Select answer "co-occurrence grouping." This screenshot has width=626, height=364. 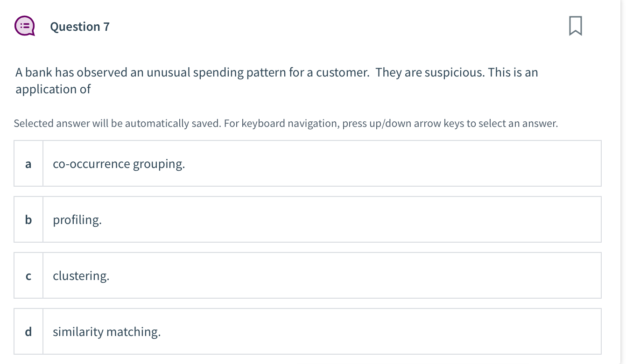click(119, 164)
